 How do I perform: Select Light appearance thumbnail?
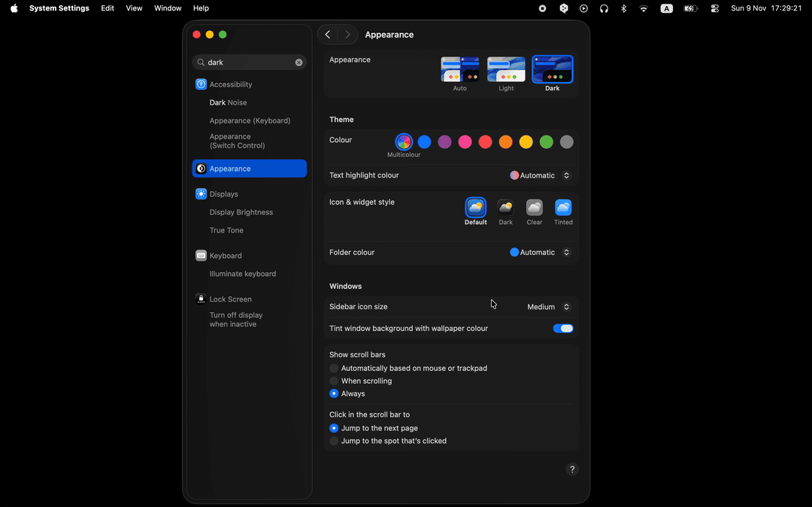coord(506,69)
